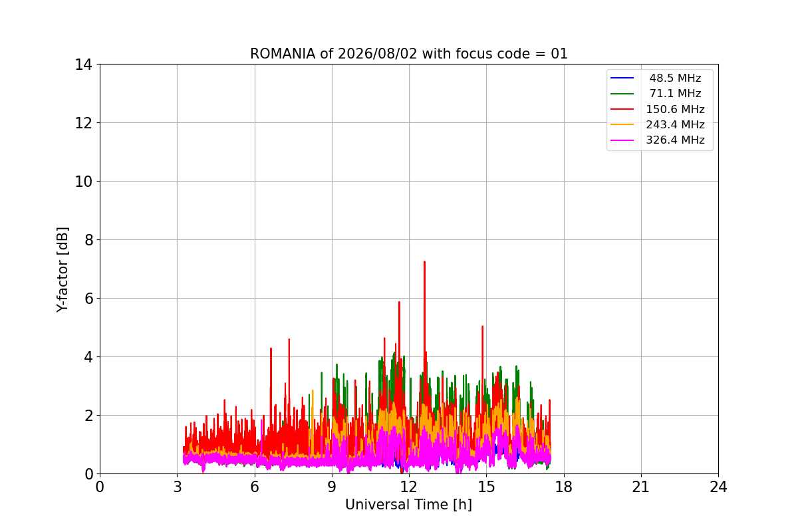
Task: Click the y-axis tick label 14
Action: (x=83, y=65)
